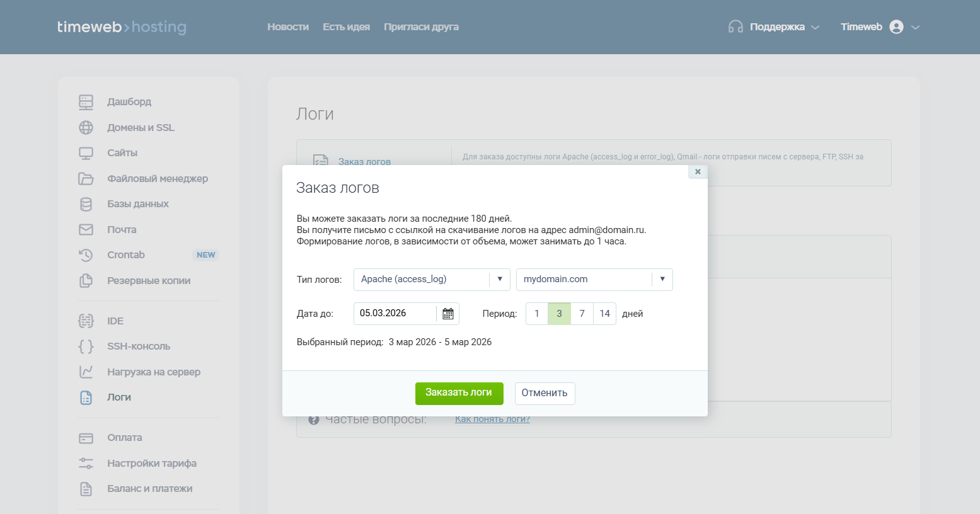Click the Отменить button
This screenshot has width=980, height=514.
[x=545, y=393]
